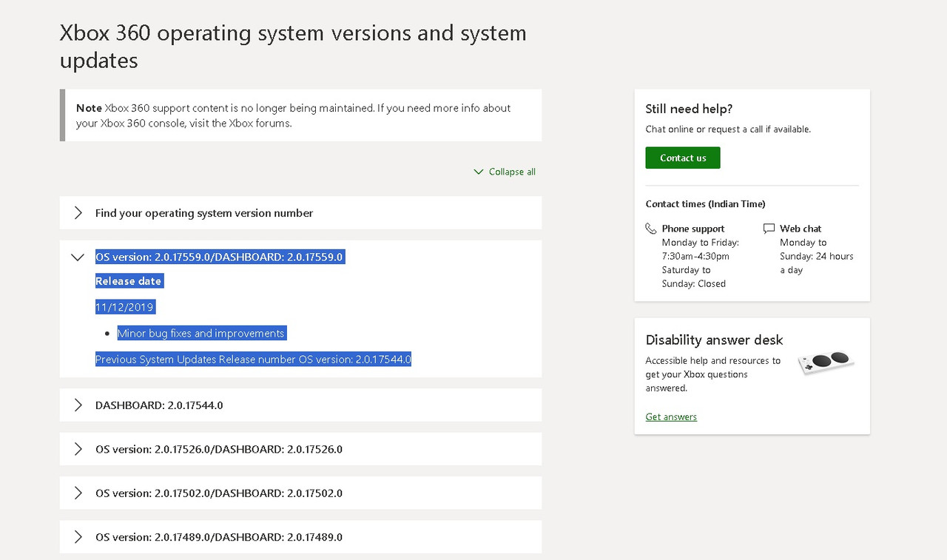Click Previous System Updates Release number line
947x560 pixels.
(x=253, y=360)
